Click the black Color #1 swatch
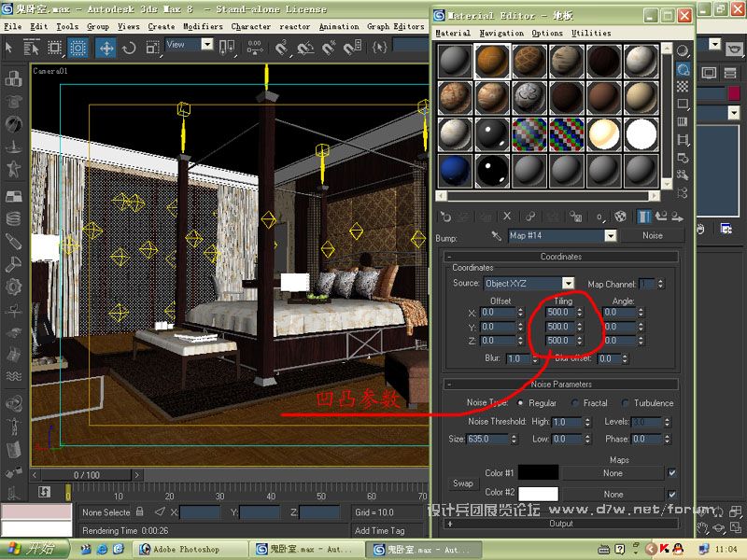The image size is (747, 560). 538,473
